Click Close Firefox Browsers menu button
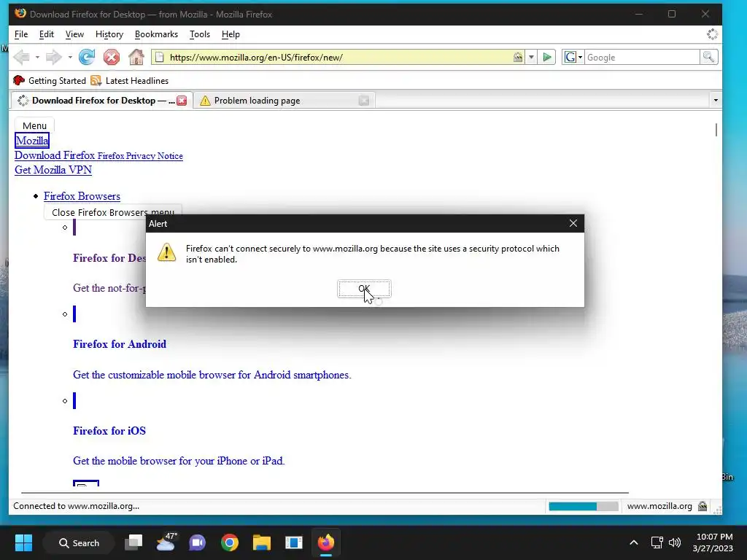 113,212
